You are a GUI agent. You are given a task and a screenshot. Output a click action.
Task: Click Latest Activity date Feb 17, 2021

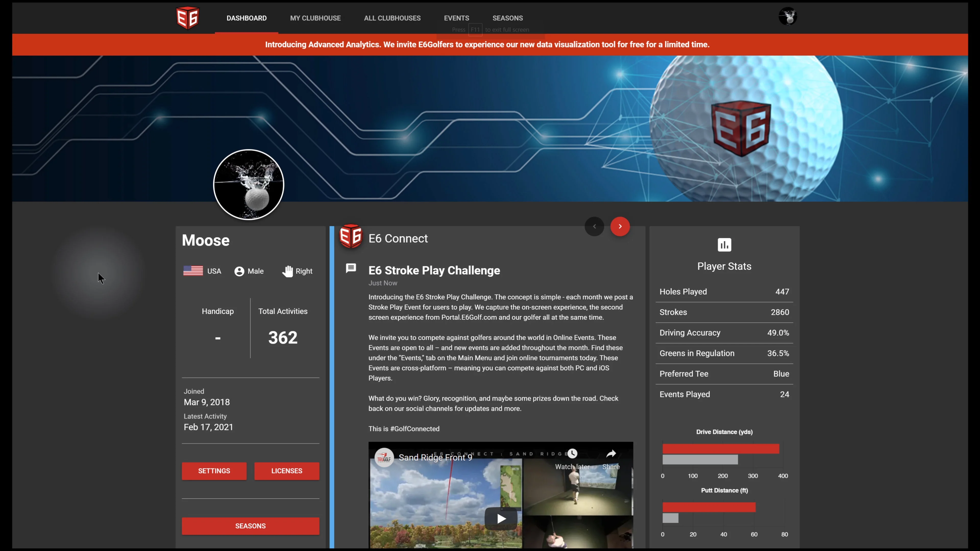(x=209, y=427)
